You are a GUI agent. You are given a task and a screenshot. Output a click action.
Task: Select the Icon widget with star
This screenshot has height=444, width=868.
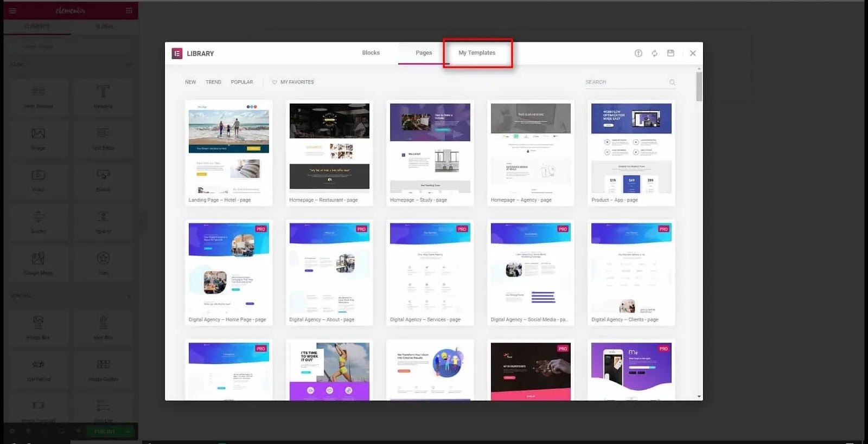coord(103,263)
